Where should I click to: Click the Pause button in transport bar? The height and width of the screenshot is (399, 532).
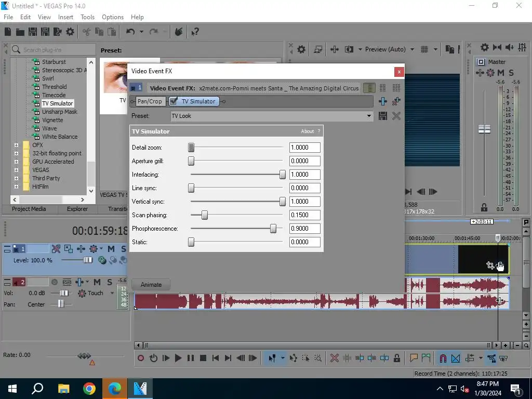[x=190, y=358]
